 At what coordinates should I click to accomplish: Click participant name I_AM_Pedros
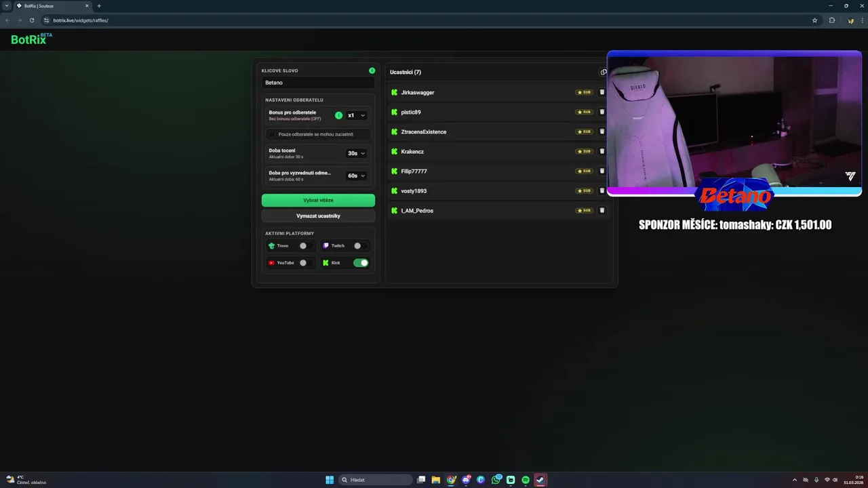coord(417,210)
